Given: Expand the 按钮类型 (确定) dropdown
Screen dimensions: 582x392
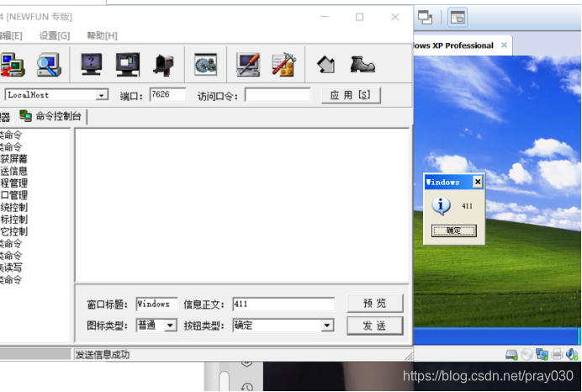Looking at the screenshot, I should [x=327, y=326].
